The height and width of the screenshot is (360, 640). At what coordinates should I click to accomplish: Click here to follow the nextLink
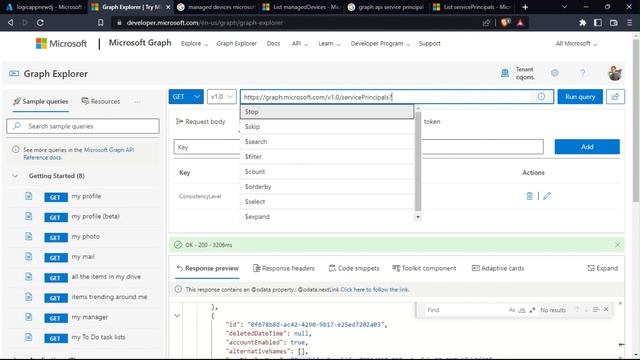click(x=374, y=289)
